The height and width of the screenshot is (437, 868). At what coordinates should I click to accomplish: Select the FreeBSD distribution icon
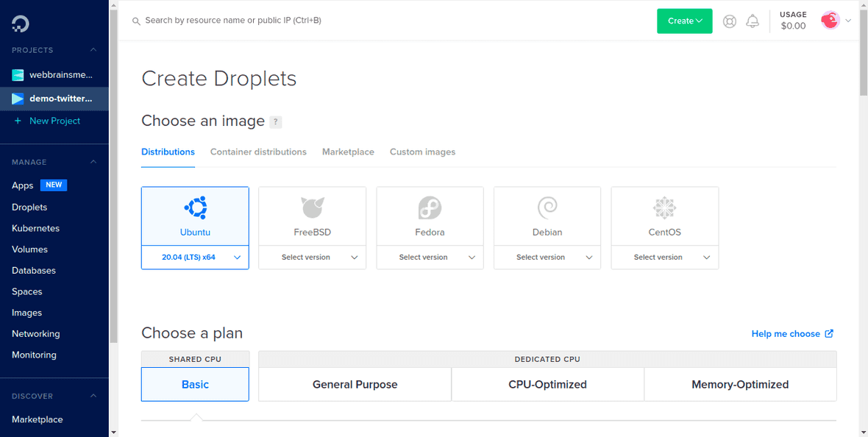click(312, 209)
